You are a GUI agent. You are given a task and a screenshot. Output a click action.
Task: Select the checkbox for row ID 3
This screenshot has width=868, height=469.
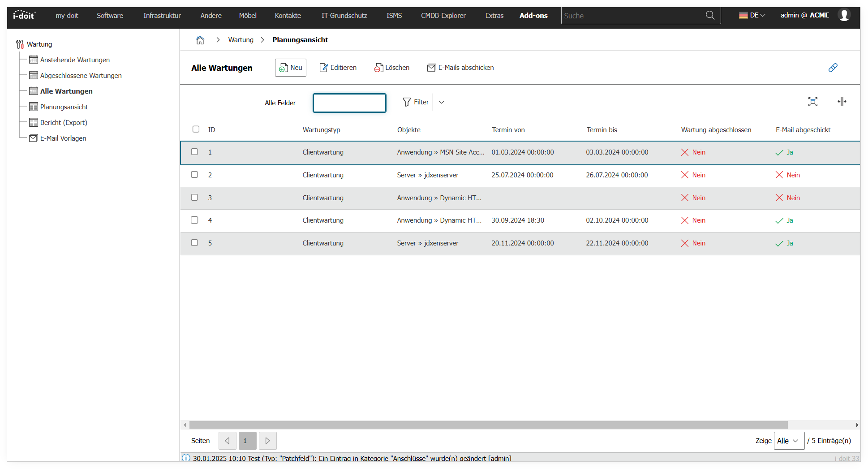pos(194,198)
